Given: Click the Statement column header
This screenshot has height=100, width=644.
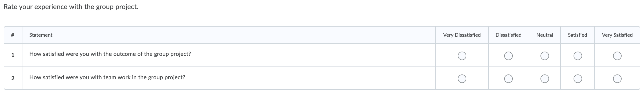Looking at the screenshot, I should [x=41, y=35].
